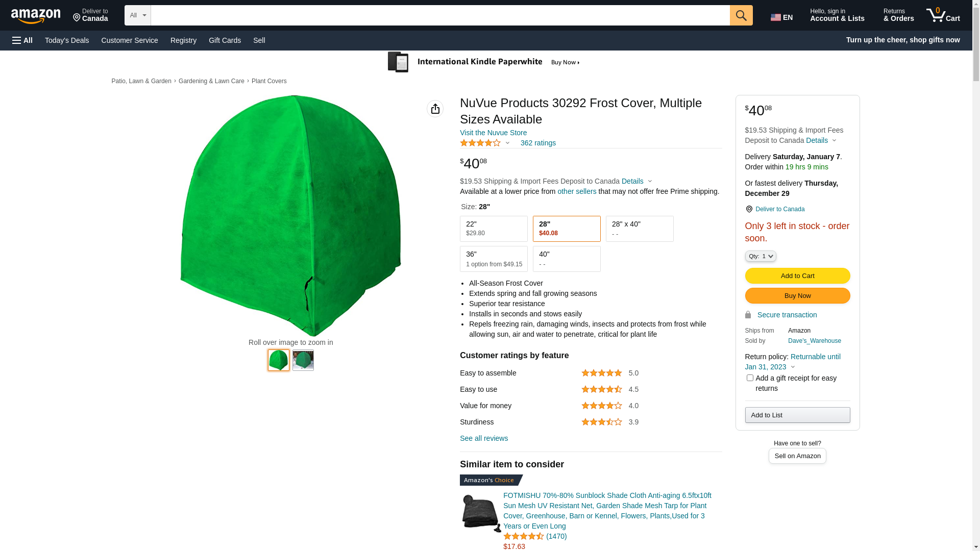Open the search category All dropdown
Screen dimensions: 980x551
pos(138,15)
